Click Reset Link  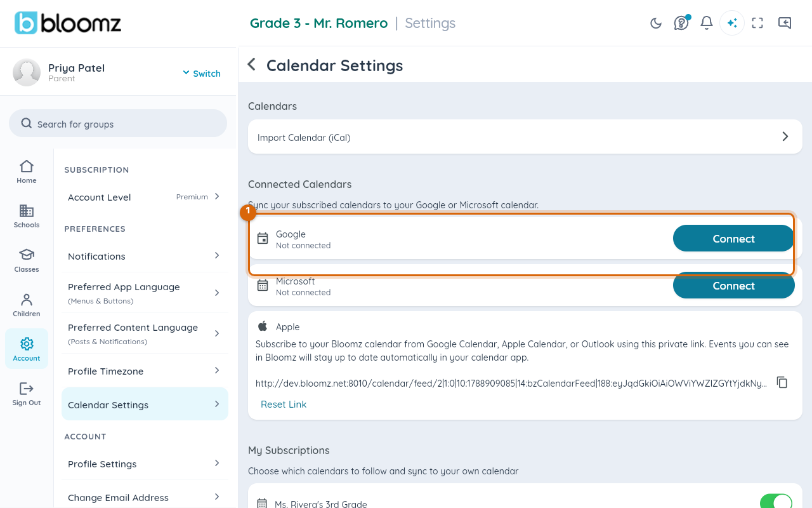coord(284,404)
